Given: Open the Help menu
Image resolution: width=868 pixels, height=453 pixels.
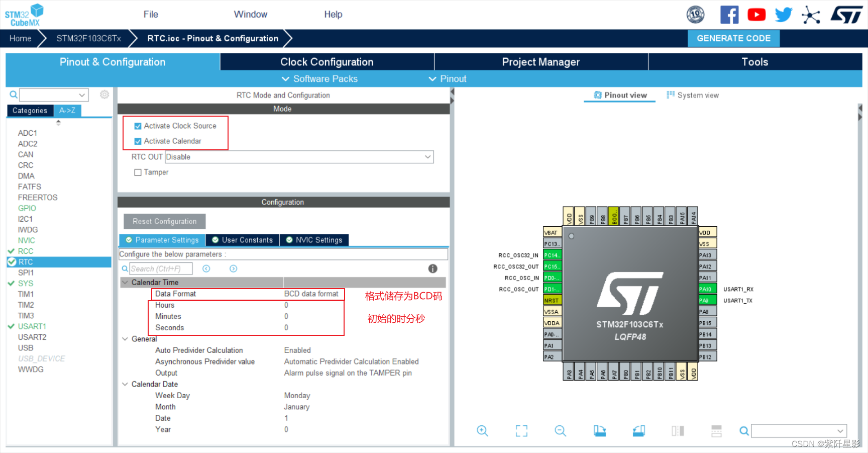Looking at the screenshot, I should click(x=333, y=15).
